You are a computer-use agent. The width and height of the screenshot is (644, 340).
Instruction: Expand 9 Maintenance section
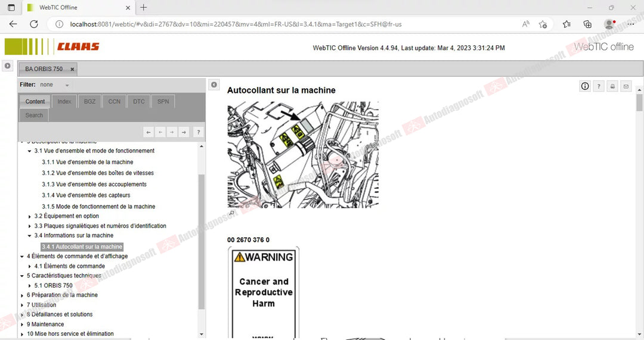tap(22, 325)
